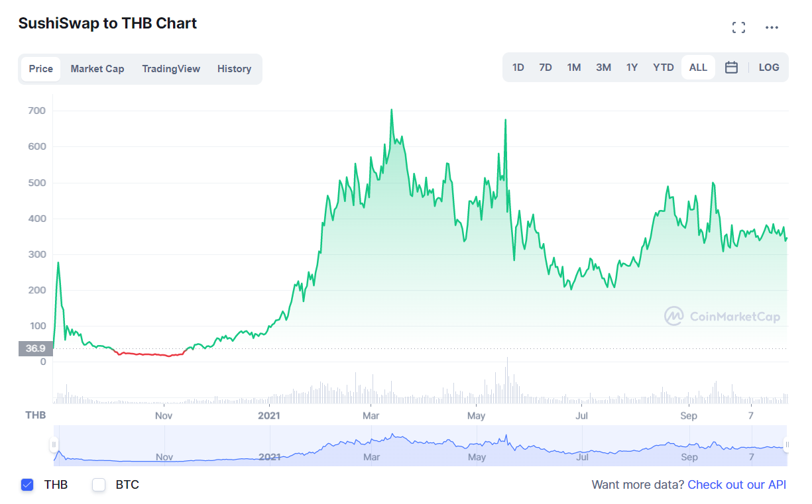Open the fullscreen chart view icon
The height and width of the screenshot is (504, 812).
click(x=738, y=27)
